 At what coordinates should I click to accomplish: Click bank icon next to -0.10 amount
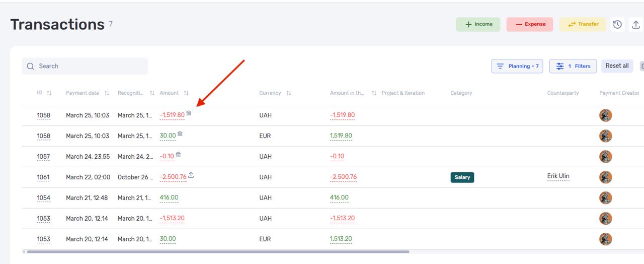coord(178,155)
